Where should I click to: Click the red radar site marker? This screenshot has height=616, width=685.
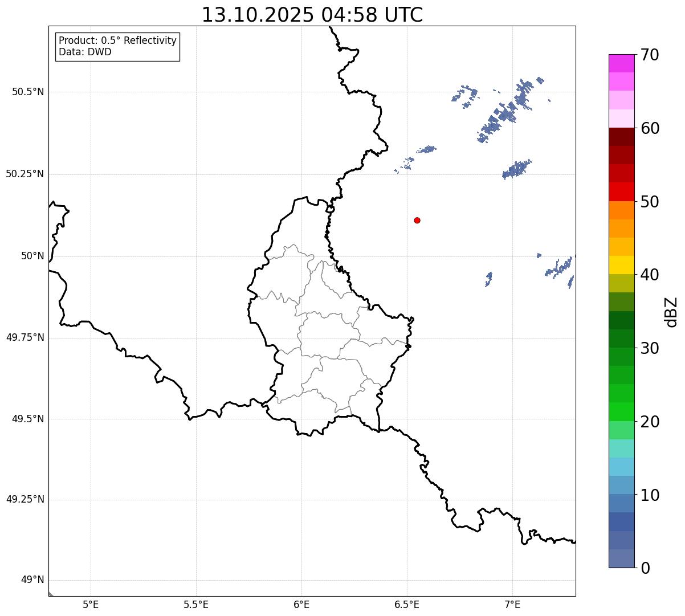click(417, 220)
